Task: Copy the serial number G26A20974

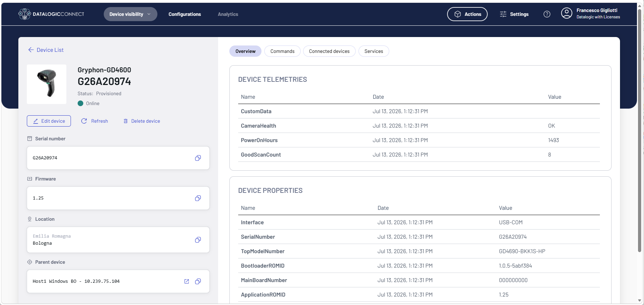Action: 198,158
